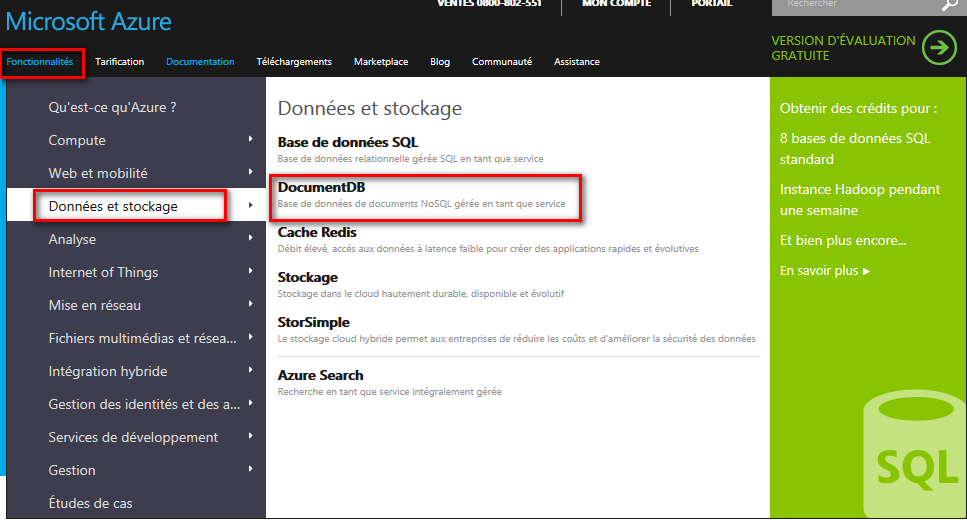Open Communauté in the nav bar
This screenshot has height=520, width=967.
(502, 62)
